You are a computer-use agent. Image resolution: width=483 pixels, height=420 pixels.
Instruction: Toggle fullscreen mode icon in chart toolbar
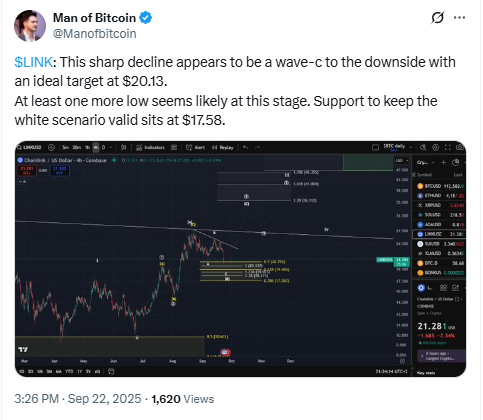[x=448, y=147]
